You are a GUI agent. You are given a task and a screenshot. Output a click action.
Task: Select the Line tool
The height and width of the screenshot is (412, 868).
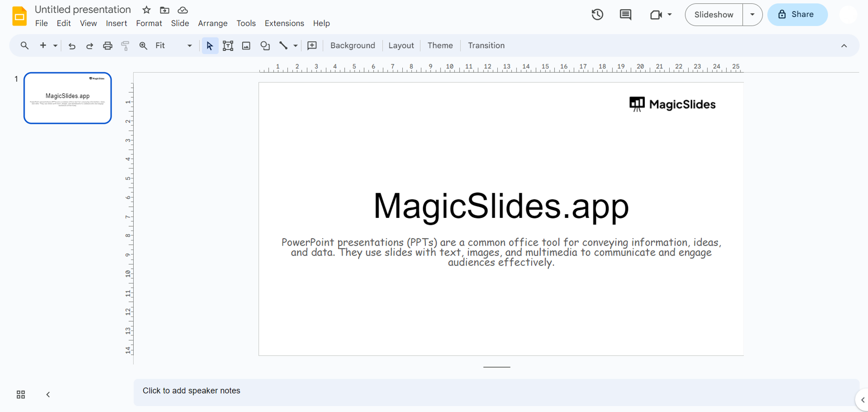(x=283, y=46)
